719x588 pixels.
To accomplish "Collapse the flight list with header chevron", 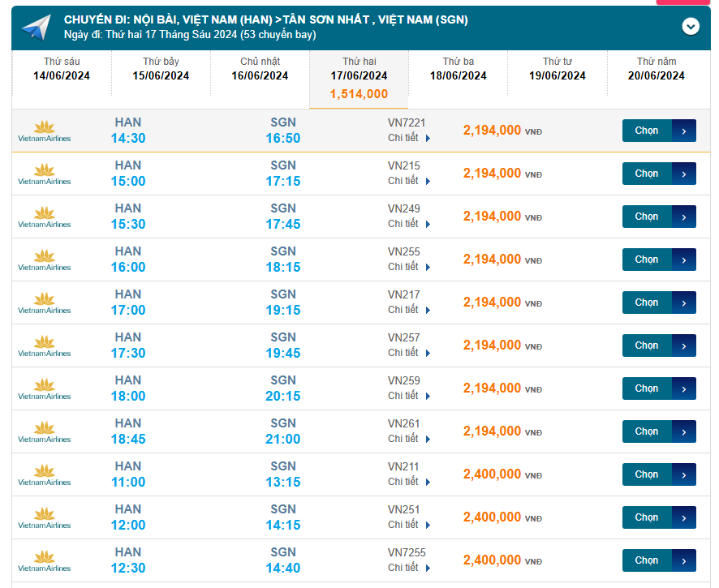I will point(691,27).
